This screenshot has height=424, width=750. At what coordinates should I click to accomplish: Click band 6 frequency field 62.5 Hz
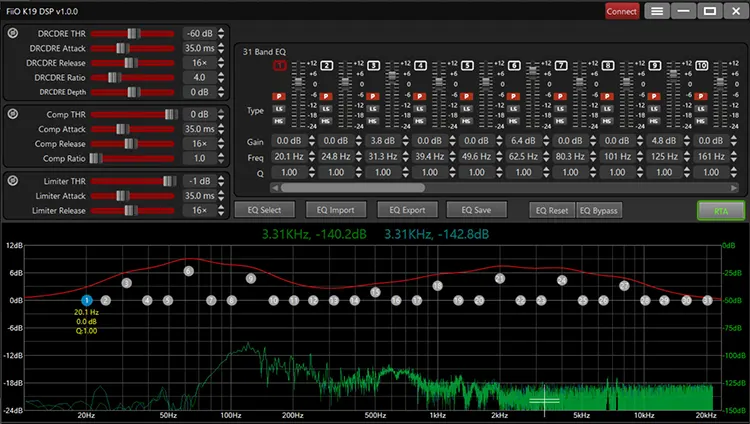point(523,156)
